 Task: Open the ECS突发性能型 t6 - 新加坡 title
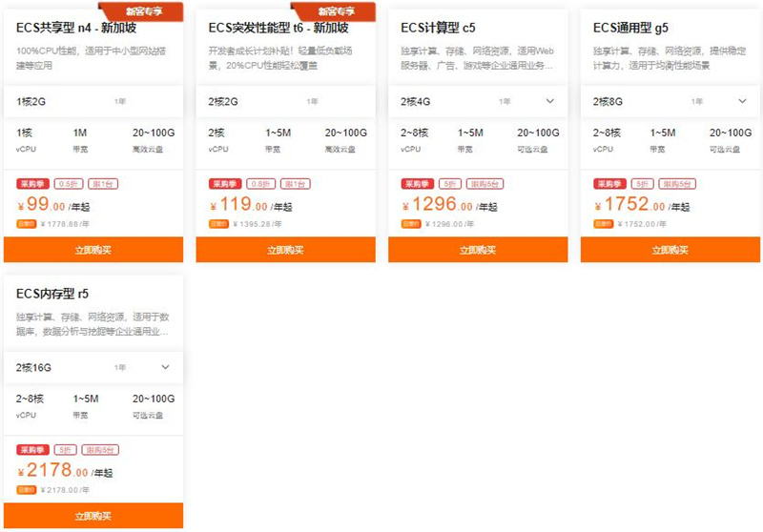click(x=278, y=28)
